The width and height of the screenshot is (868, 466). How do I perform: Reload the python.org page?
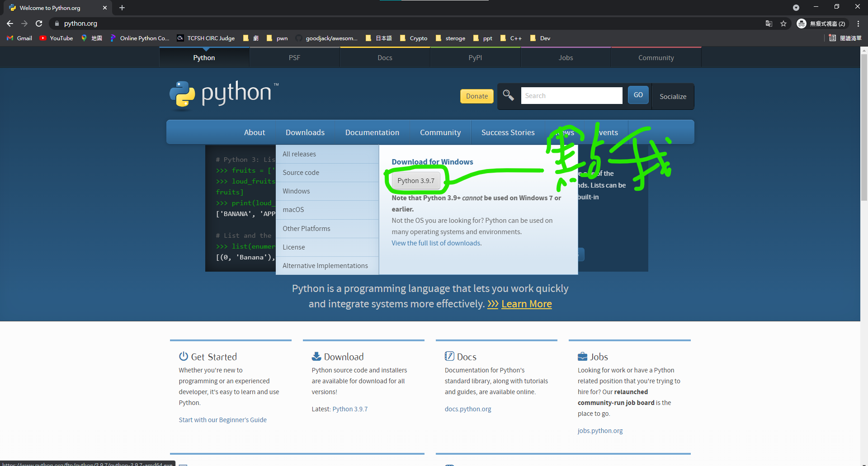[39, 24]
